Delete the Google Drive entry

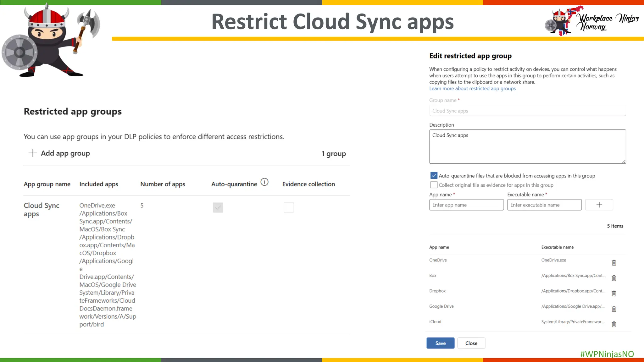pos(614,309)
